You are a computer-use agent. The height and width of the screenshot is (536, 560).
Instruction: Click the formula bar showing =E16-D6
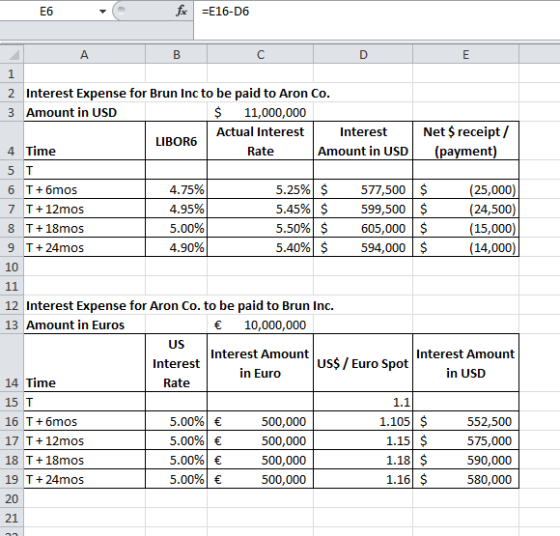pyautogui.click(x=377, y=11)
